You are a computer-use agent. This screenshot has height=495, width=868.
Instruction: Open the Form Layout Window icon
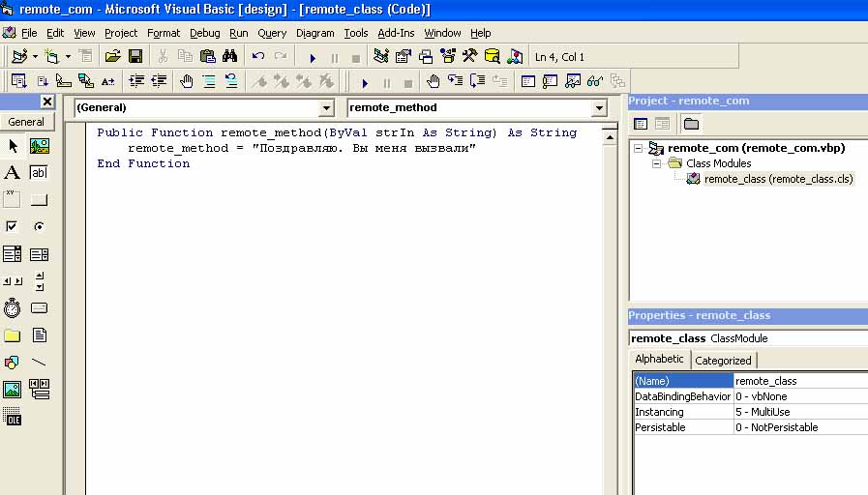pyautogui.click(x=425, y=56)
